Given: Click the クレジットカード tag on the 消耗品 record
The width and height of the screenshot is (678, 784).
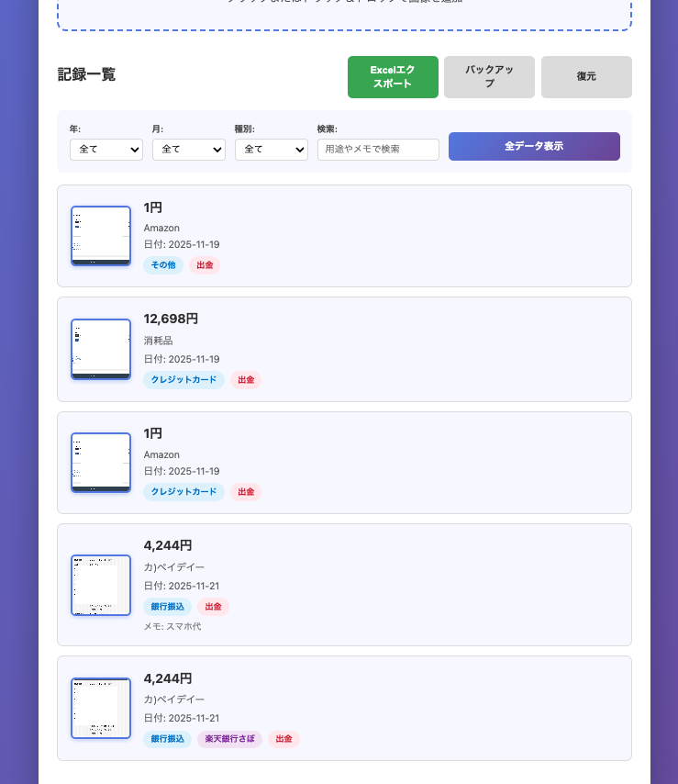Looking at the screenshot, I should (x=183, y=379).
